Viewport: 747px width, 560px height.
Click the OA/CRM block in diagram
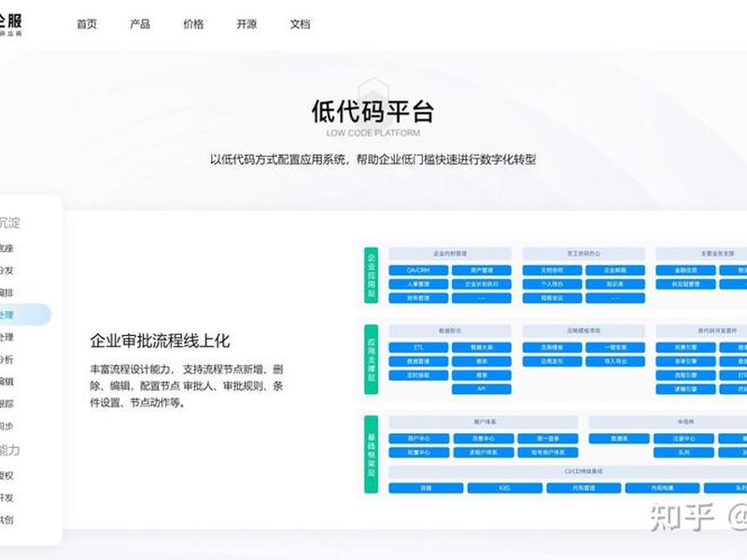pos(418,271)
